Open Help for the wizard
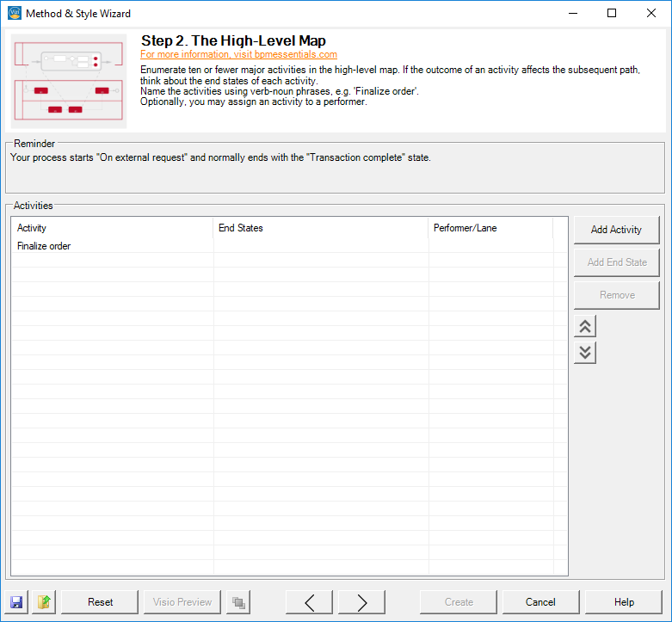 pyautogui.click(x=624, y=602)
